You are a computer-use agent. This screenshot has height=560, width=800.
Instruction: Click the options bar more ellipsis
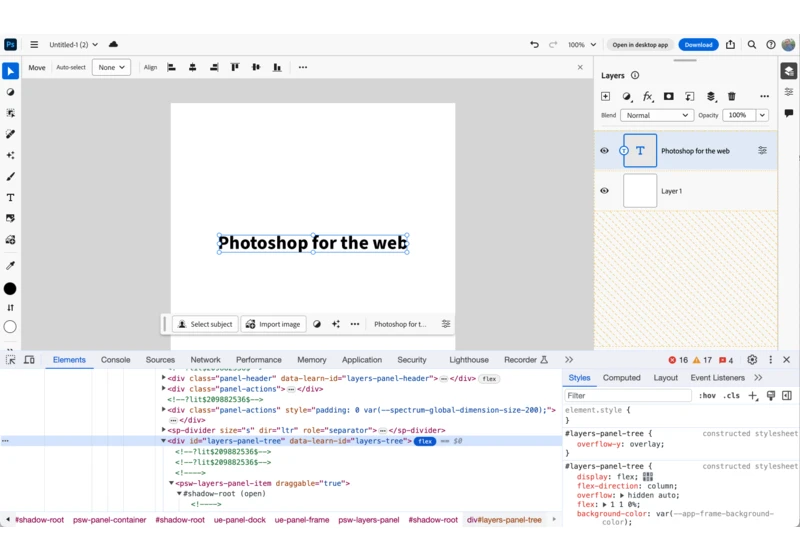(303, 67)
